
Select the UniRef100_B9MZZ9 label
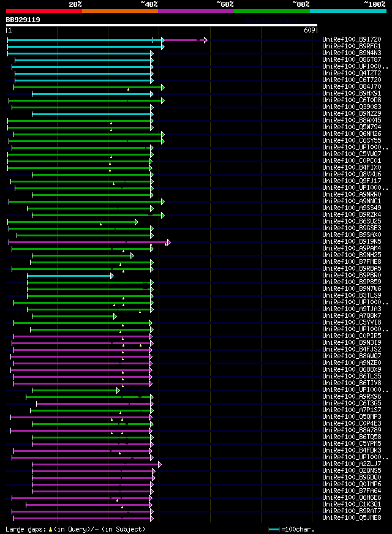352,114
